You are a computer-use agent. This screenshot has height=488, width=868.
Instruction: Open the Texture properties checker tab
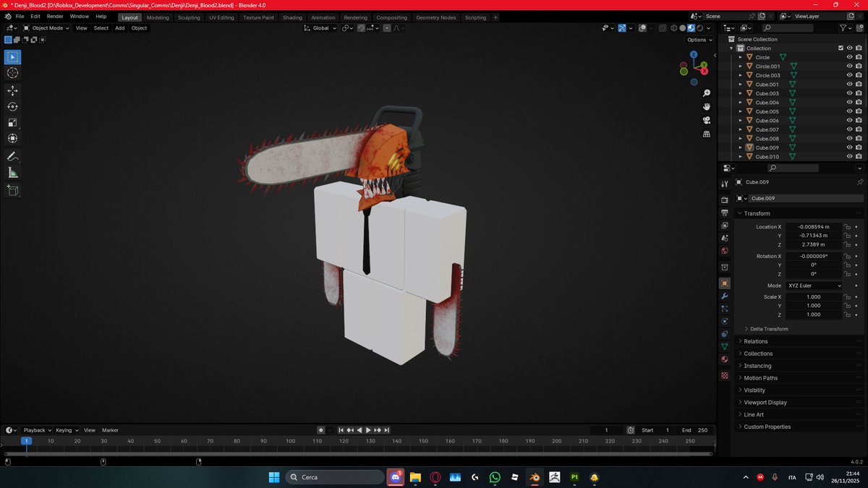[x=725, y=376]
